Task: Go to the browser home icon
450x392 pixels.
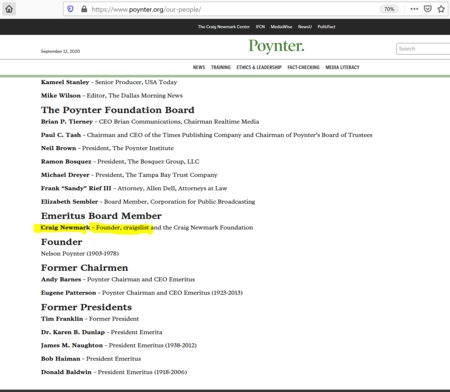Action: [9, 9]
